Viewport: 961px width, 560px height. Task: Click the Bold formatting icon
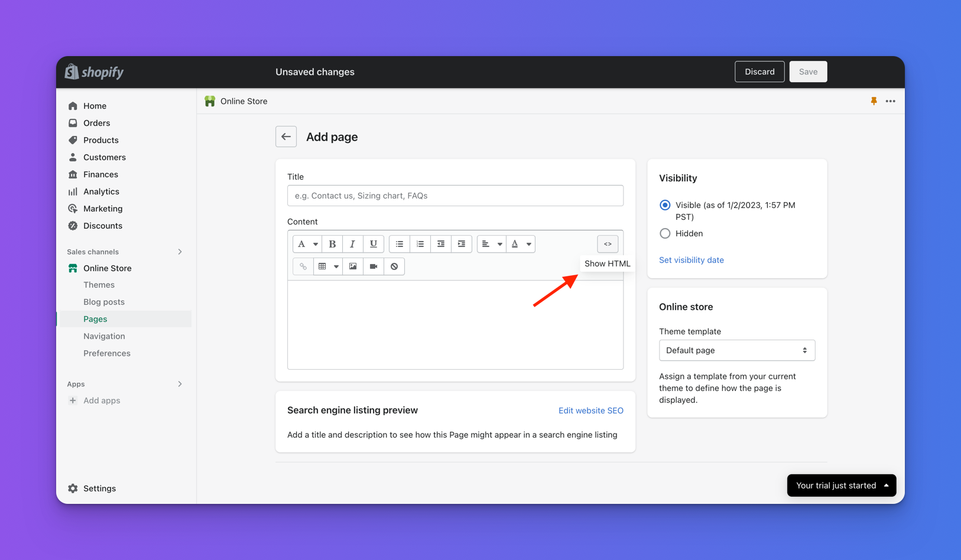point(332,244)
